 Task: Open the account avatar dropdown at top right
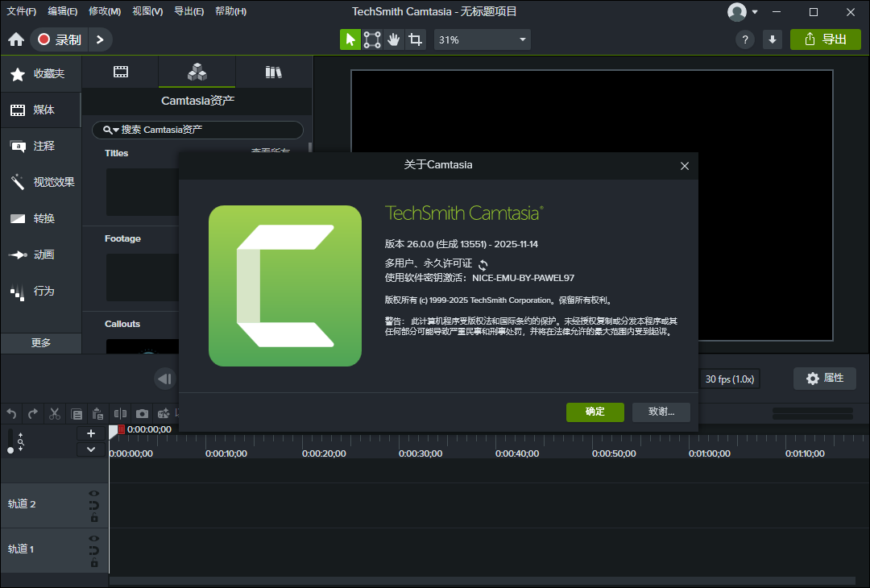tap(742, 11)
